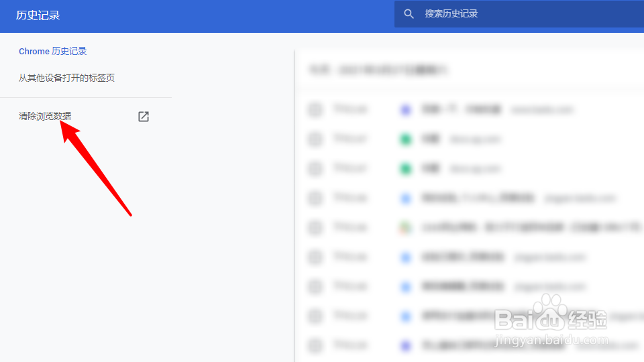Focus the 搜索历史记录 search field
The height and width of the screenshot is (362, 644).
(x=519, y=14)
